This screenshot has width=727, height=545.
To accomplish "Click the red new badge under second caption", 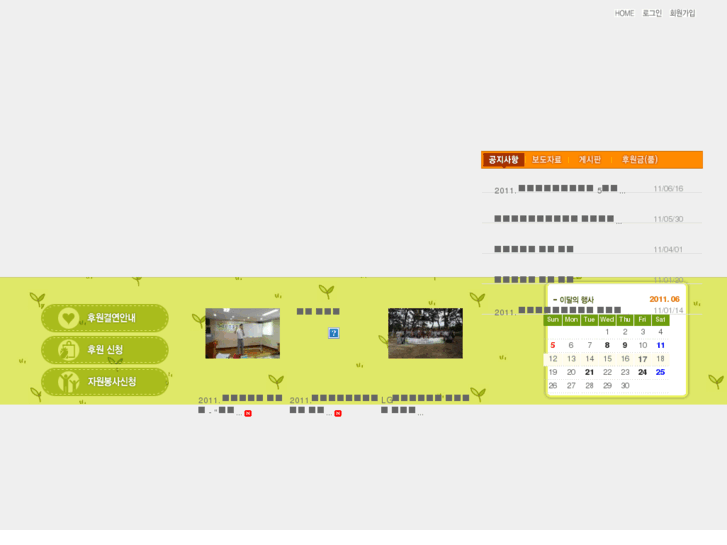I will 338,413.
